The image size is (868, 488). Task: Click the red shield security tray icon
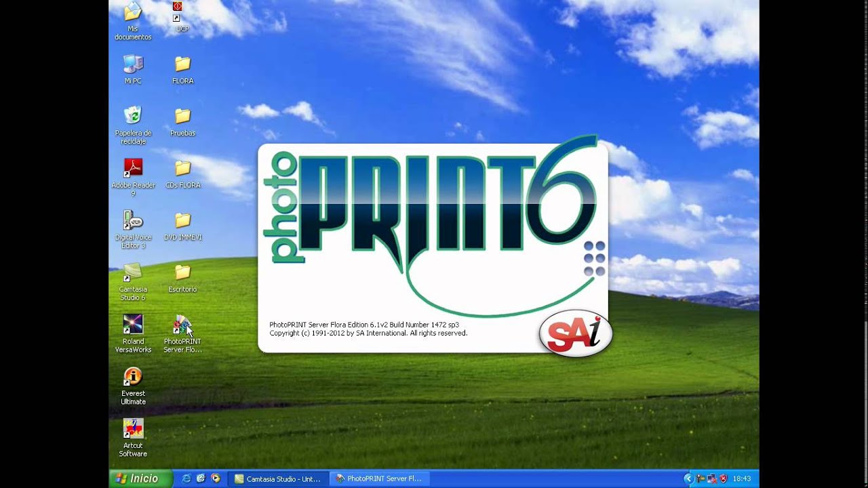(x=723, y=479)
